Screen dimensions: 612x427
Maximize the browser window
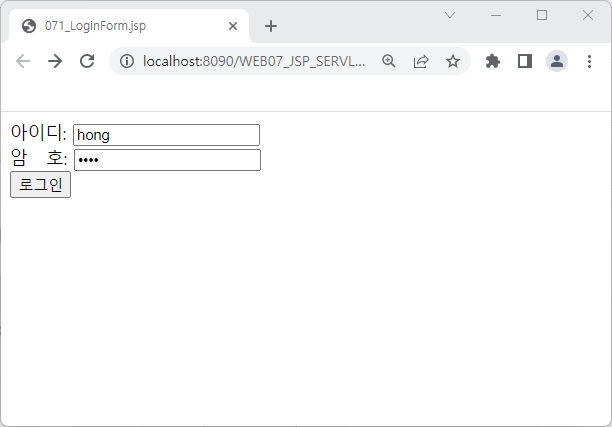pyautogui.click(x=542, y=15)
